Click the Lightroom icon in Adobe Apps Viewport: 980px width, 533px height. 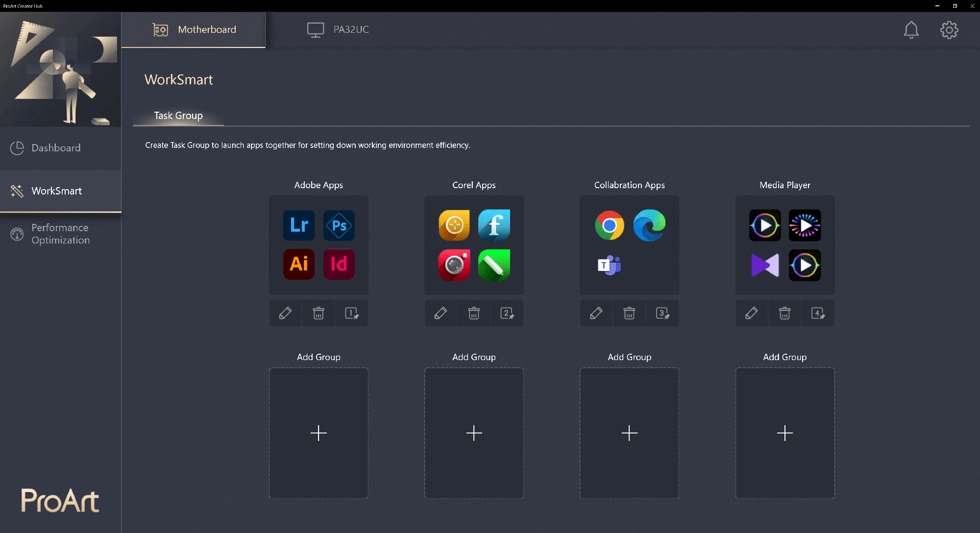(299, 225)
